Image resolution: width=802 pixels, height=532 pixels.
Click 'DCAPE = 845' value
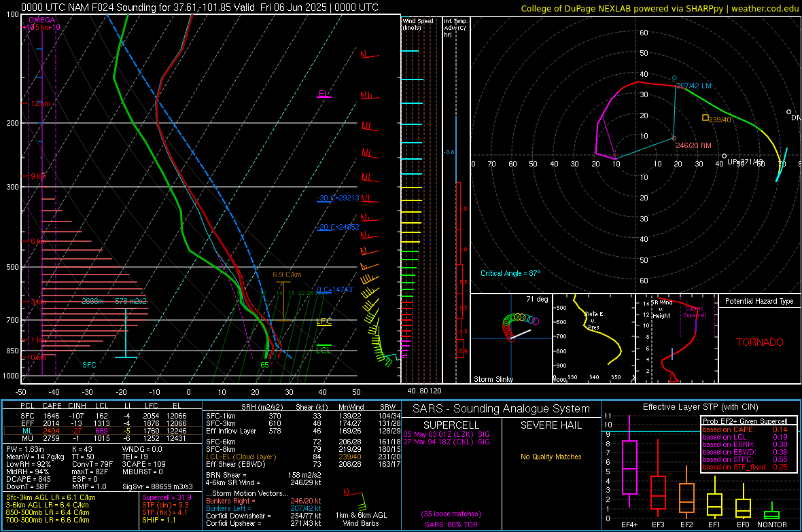coord(29,479)
